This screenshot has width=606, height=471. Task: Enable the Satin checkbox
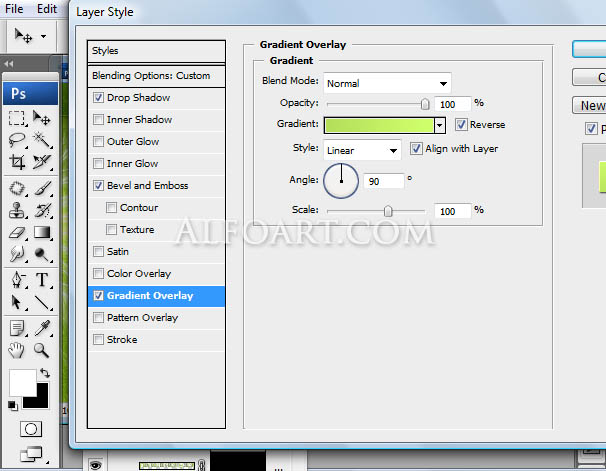(x=98, y=252)
